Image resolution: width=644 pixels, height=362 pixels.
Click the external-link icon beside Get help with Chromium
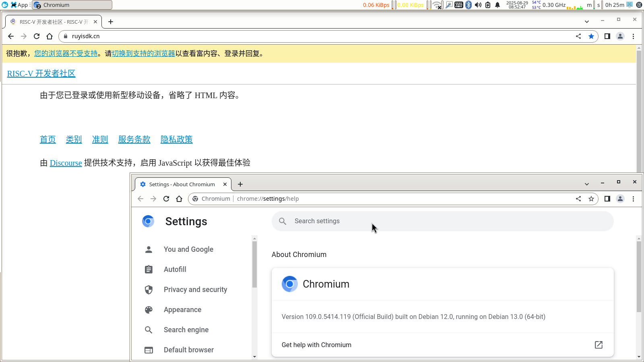point(599,345)
